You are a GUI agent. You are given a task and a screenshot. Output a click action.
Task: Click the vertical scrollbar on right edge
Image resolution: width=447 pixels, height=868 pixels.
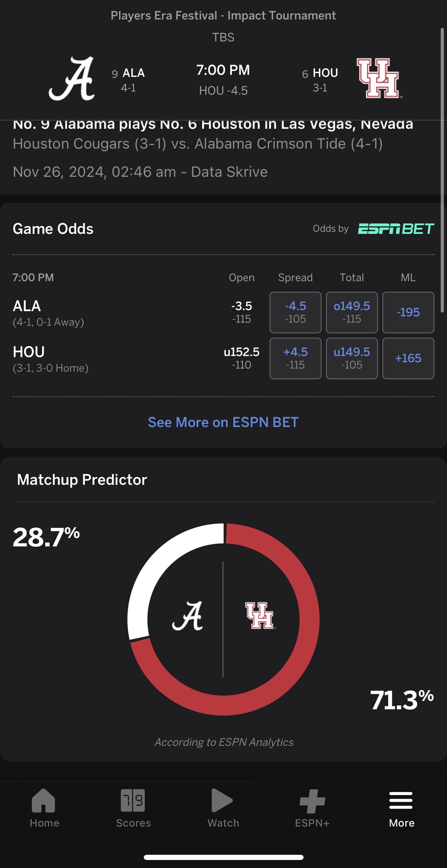(442, 171)
